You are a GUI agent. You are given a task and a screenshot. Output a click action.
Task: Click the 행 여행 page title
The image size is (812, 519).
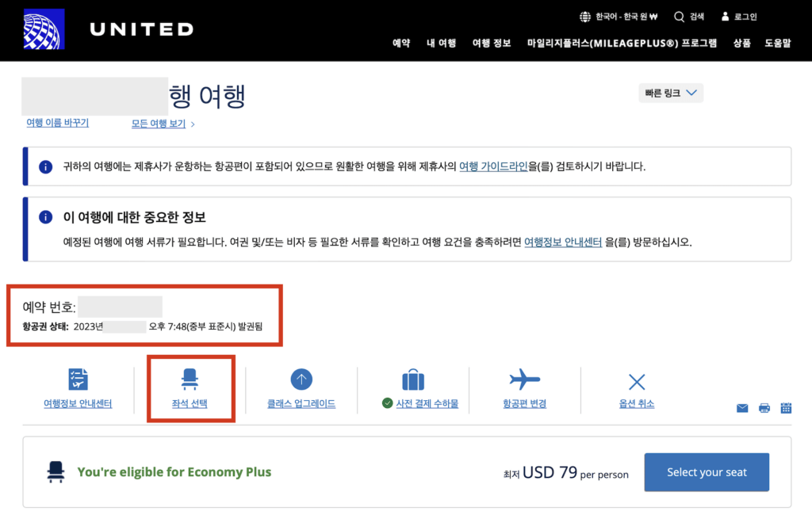pos(207,96)
